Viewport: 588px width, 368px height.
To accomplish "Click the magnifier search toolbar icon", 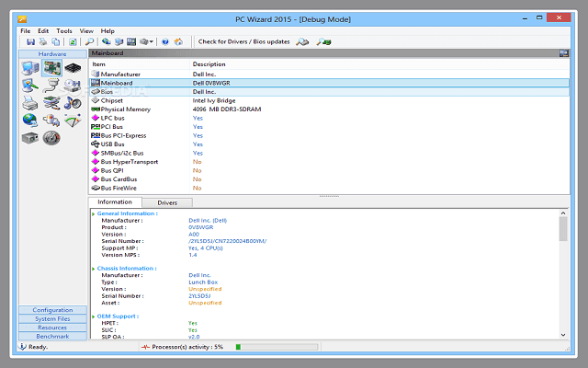I will point(89,41).
